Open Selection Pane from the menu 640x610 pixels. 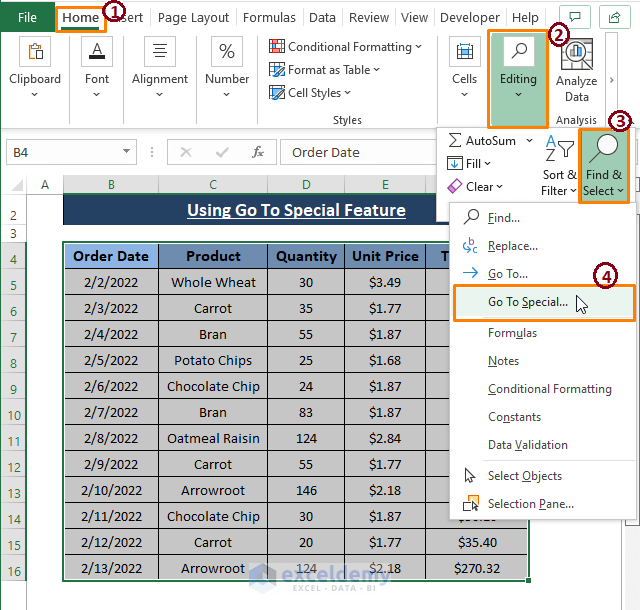coord(530,504)
